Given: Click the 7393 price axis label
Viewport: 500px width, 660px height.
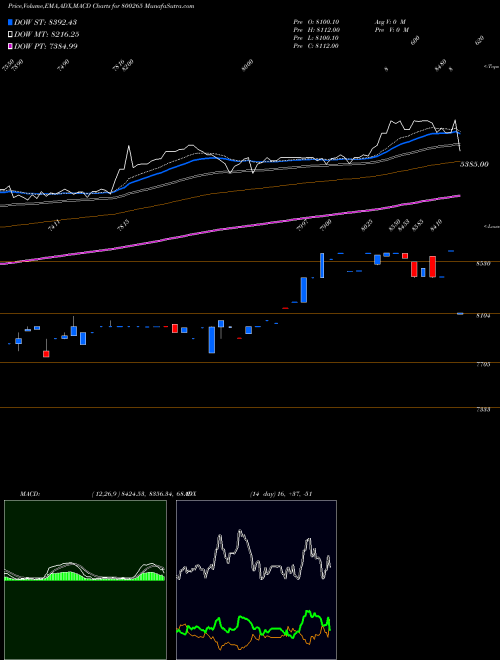Looking at the screenshot, I should click(483, 409).
